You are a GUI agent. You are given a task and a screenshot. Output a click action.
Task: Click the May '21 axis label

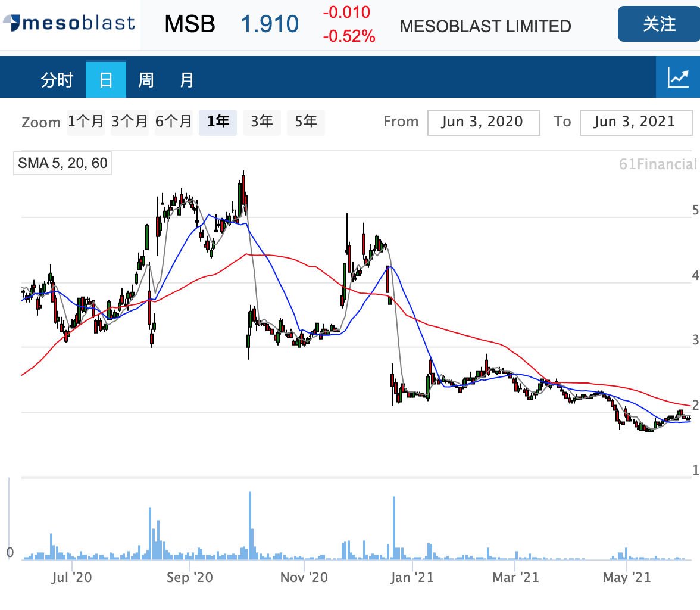[x=627, y=577]
